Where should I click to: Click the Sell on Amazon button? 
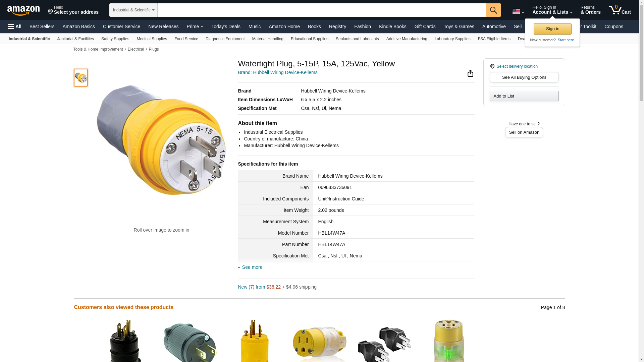coord(524,132)
